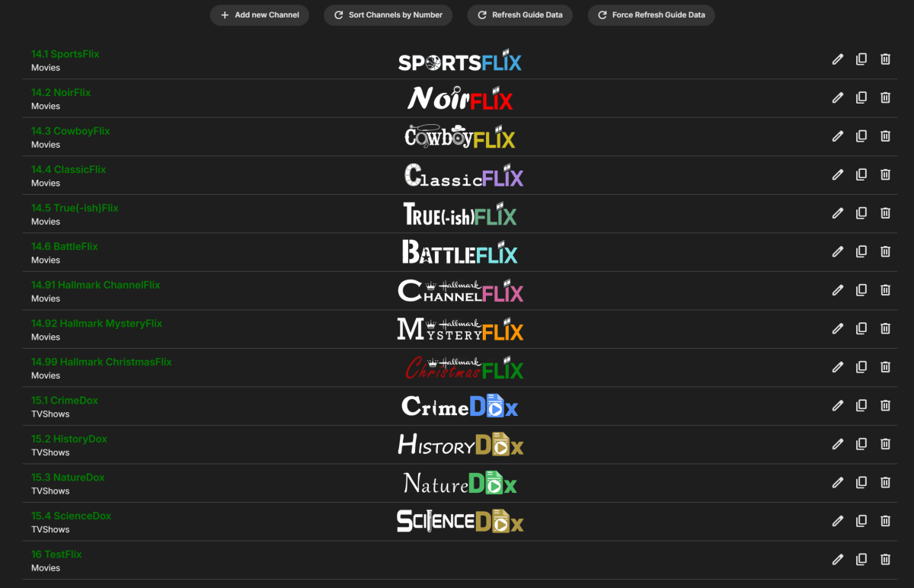Edit ScienceDox with its pencil icon
Image resolution: width=914 pixels, height=588 pixels.
pos(838,521)
